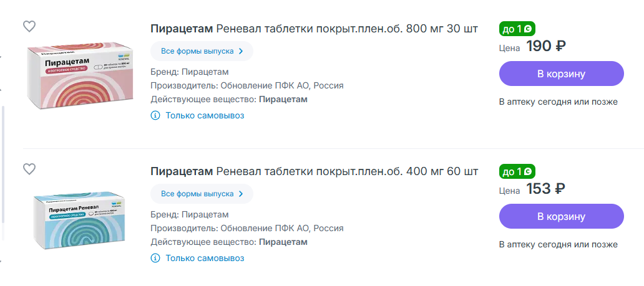Open the Пирацетам 400 мг 60 шт title
Screen dimensions: 644x286
(315, 171)
